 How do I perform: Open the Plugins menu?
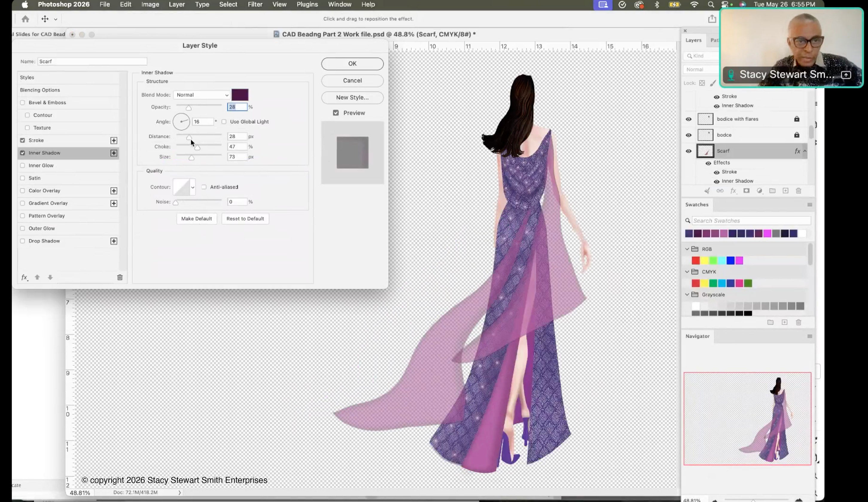307,4
